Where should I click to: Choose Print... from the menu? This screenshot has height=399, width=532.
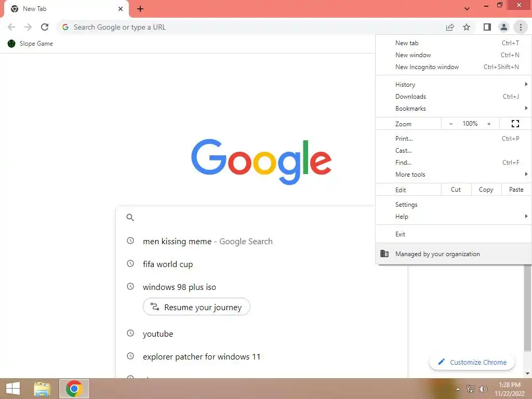453,138
